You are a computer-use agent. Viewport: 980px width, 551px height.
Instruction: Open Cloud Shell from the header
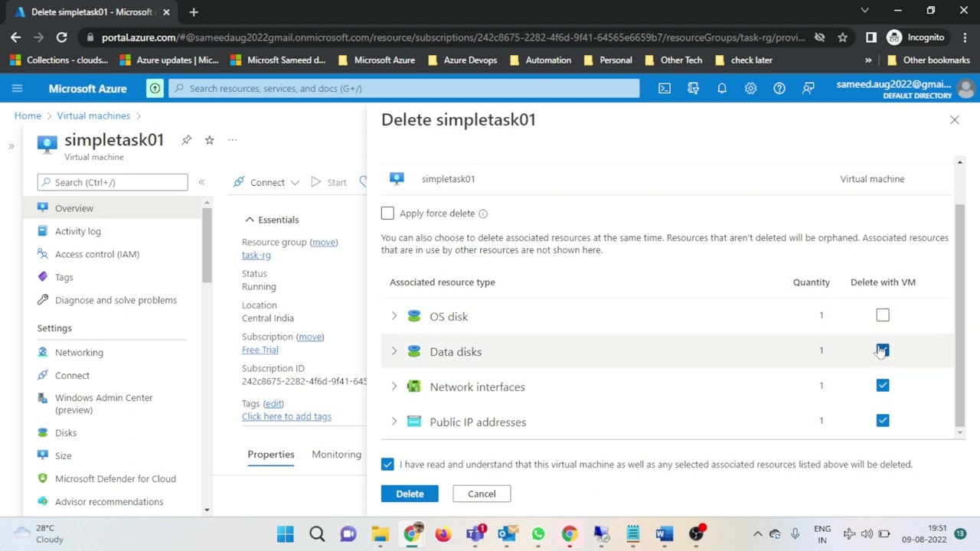665,88
